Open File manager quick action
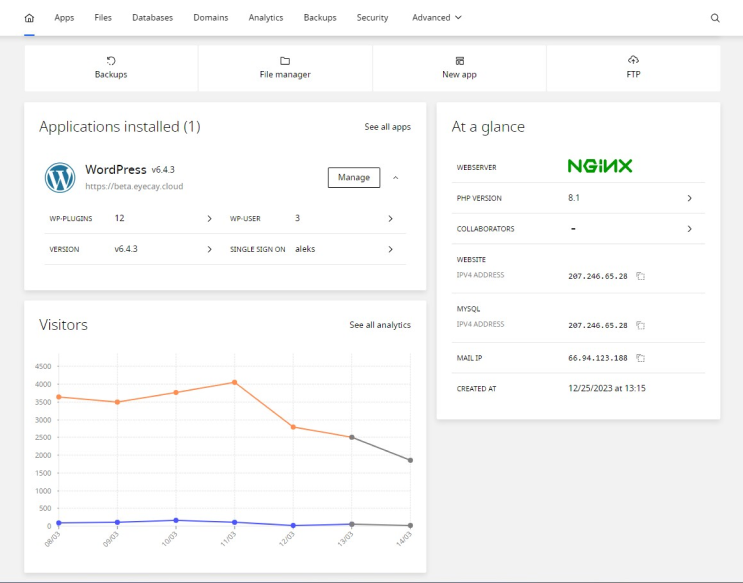743x583 pixels. [x=285, y=68]
